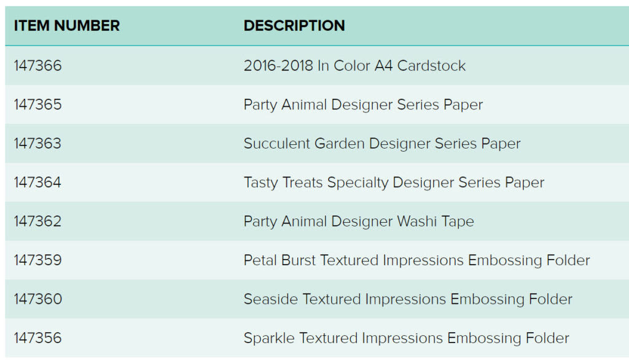Select item number 147360
This screenshot has height=364, width=629.
37,299
